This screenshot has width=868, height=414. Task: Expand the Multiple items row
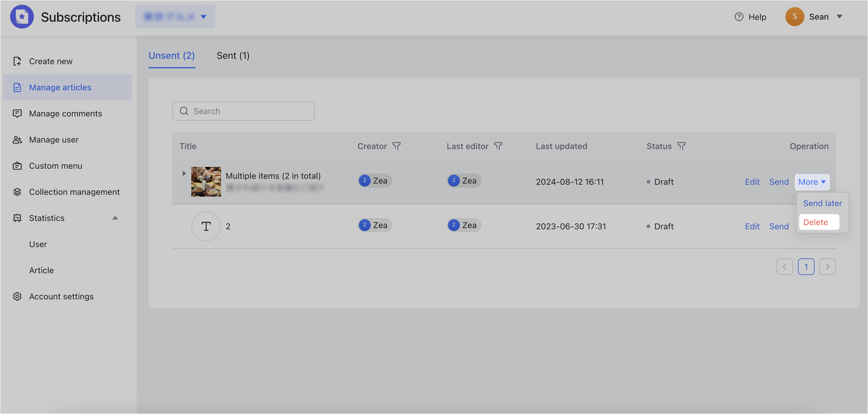(184, 173)
